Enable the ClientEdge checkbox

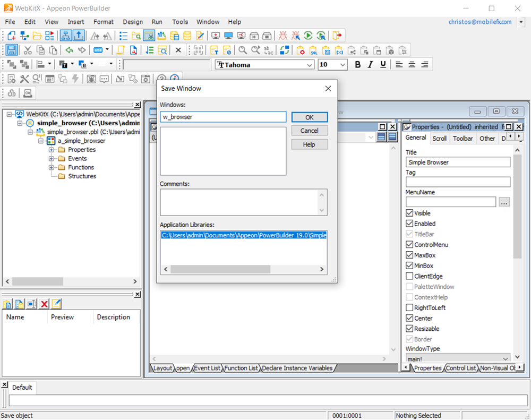pos(409,276)
